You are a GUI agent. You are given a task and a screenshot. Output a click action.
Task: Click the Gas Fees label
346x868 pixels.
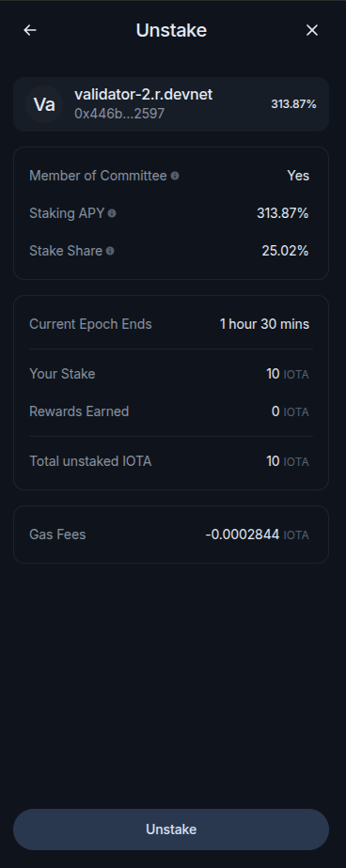[x=57, y=535]
